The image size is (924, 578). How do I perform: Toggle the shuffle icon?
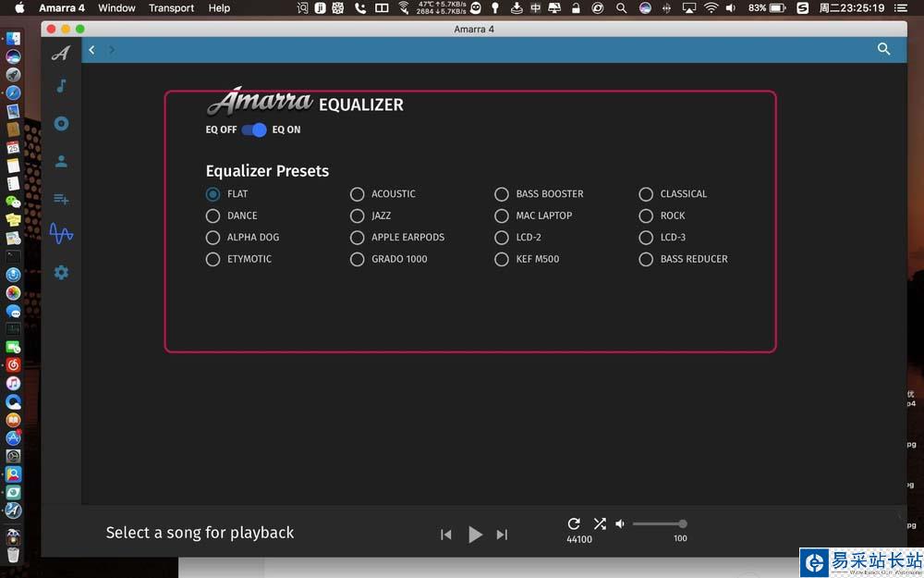(x=600, y=523)
